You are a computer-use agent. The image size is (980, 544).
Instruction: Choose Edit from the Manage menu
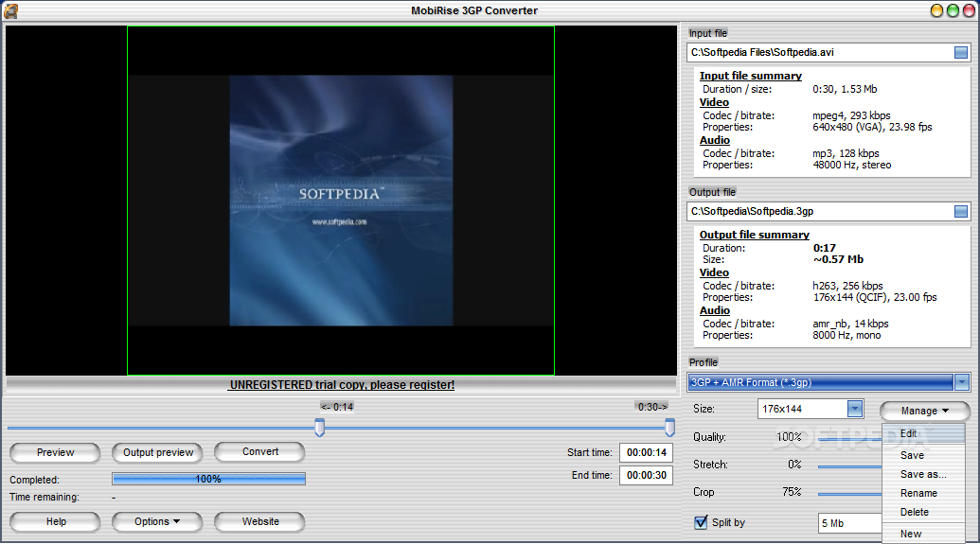click(923, 433)
